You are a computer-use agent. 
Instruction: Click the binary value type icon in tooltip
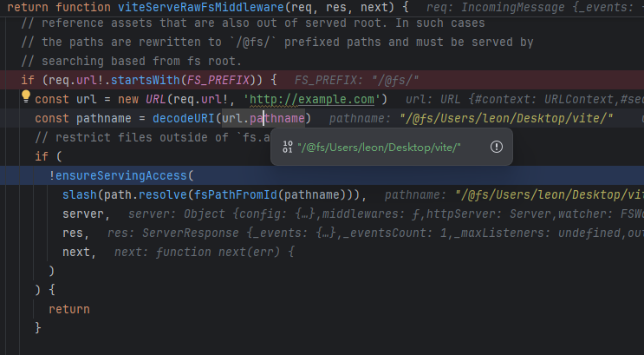(x=288, y=147)
